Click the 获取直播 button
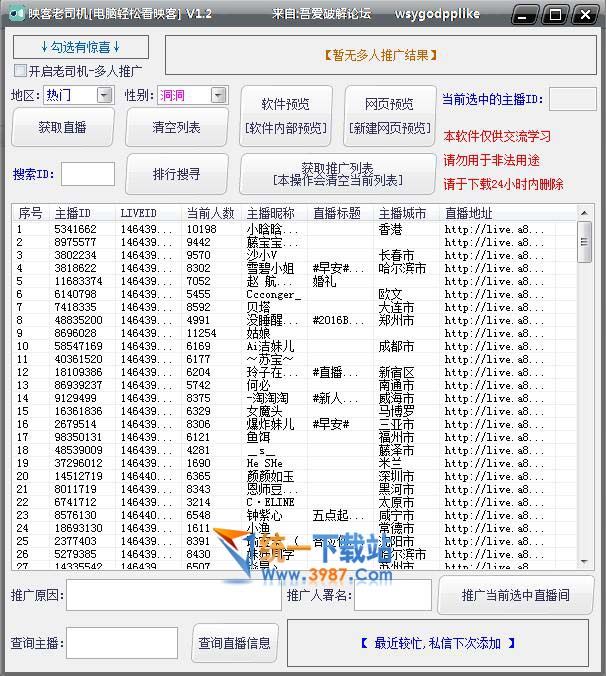The image size is (606, 676). pos(63,128)
